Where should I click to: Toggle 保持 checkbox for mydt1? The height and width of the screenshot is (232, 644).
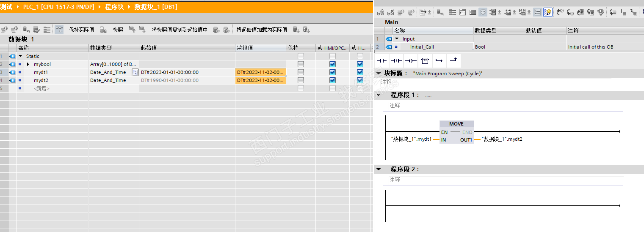(301, 72)
